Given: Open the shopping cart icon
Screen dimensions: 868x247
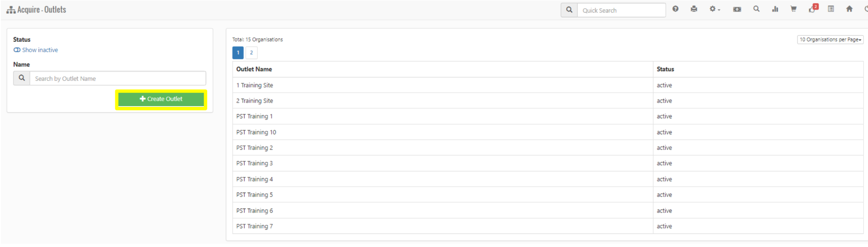Looking at the screenshot, I should click(794, 9).
